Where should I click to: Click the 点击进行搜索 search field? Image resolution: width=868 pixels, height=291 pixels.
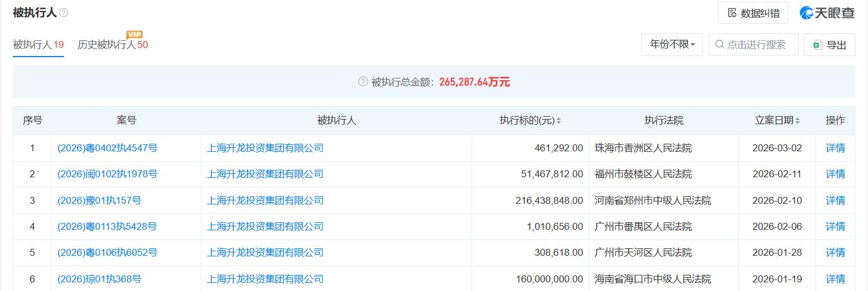click(x=754, y=44)
